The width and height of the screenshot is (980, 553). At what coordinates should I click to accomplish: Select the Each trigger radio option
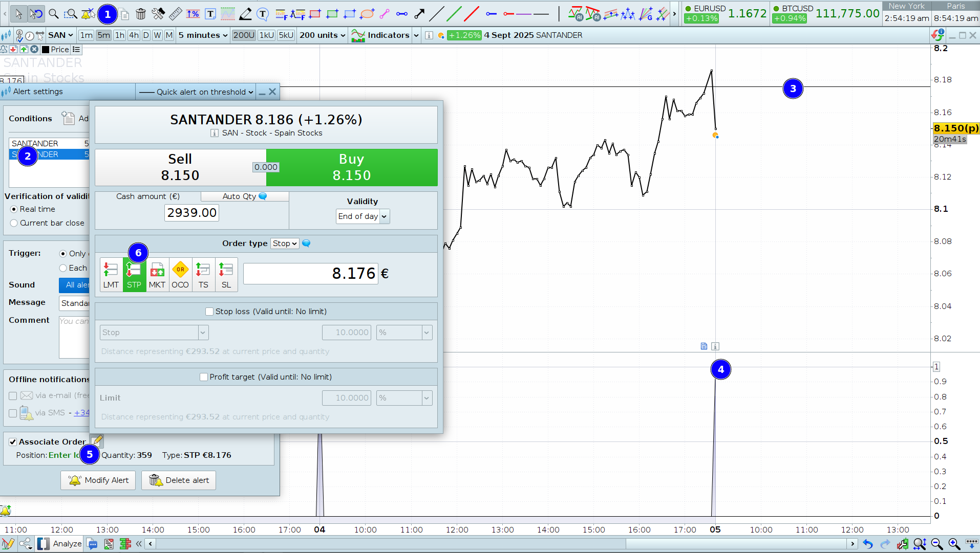(63, 268)
